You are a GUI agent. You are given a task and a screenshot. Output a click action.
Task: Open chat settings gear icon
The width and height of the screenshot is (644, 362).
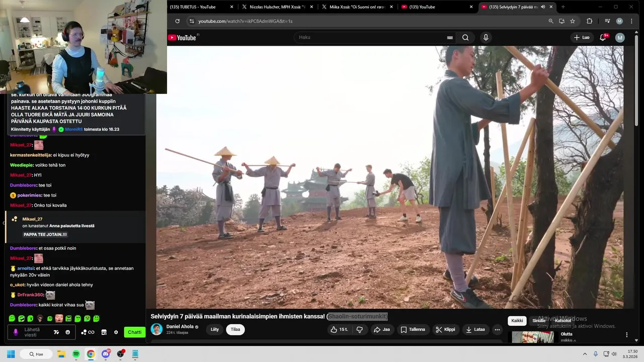point(116,332)
